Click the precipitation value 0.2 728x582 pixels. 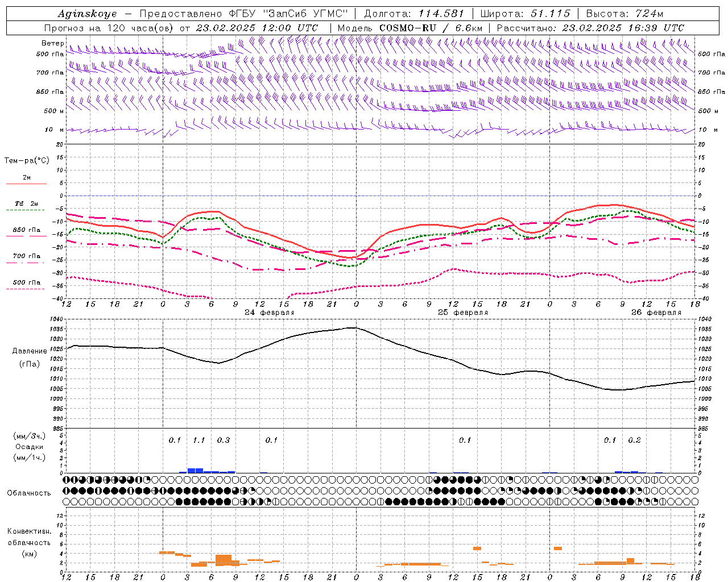pos(635,440)
